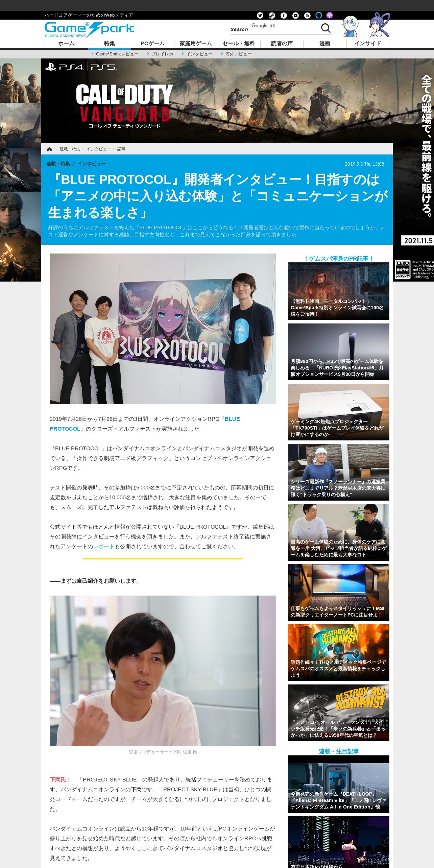The image size is (434, 868).
Task: Open the セール・無料 menu item
Action: 239,44
